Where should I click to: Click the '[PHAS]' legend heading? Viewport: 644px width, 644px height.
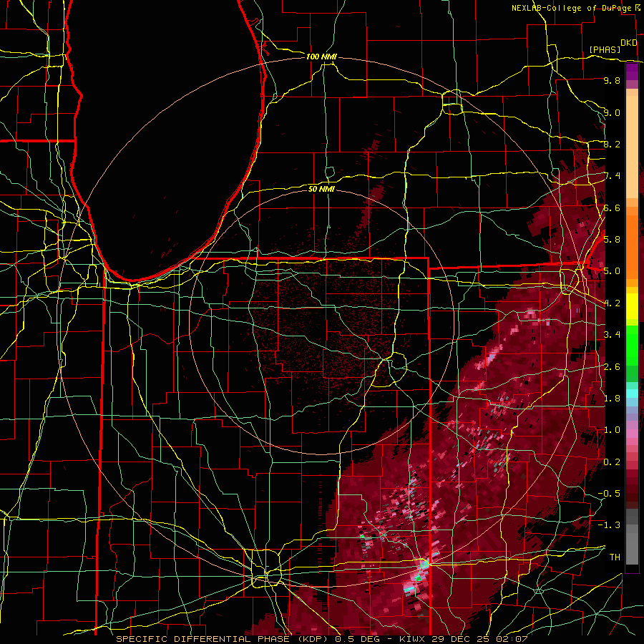click(605, 49)
